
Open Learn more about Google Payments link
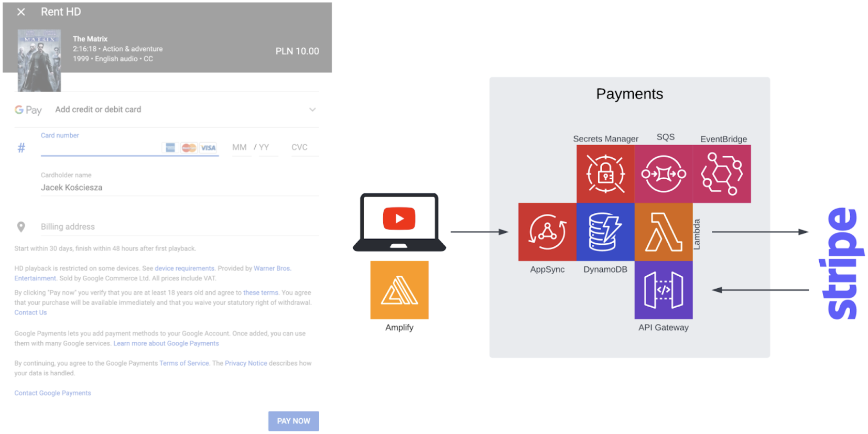click(166, 343)
